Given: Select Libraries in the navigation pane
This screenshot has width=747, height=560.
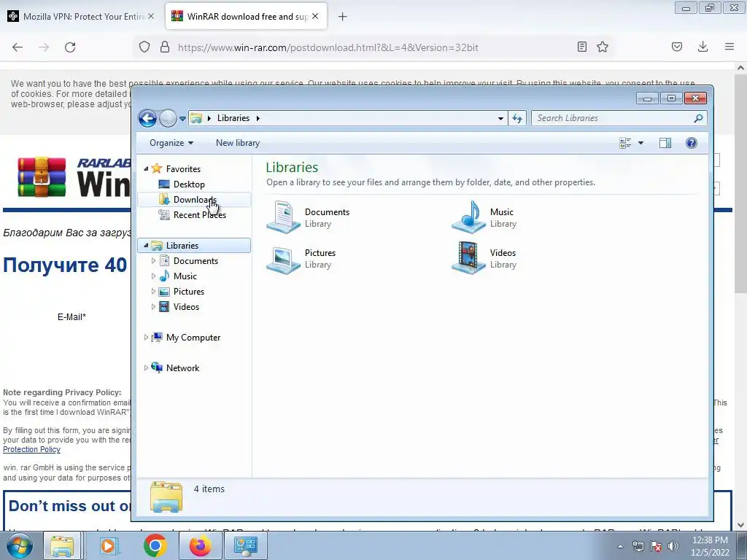Looking at the screenshot, I should [x=194, y=245].
